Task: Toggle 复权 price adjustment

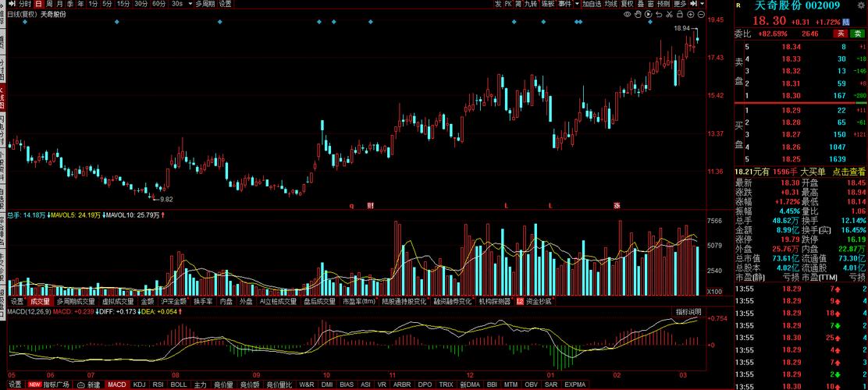Action: [628, 4]
